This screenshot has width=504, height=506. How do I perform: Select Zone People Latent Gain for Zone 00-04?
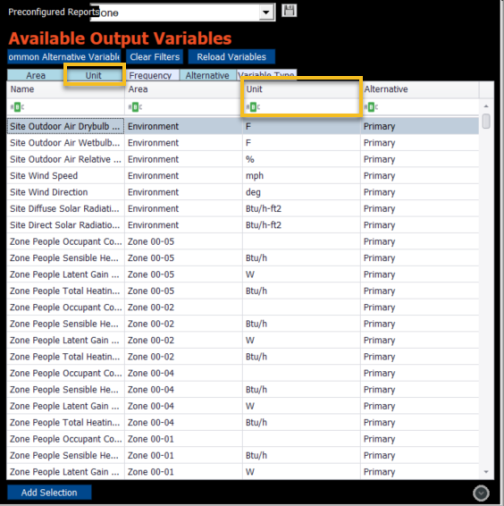tap(243, 406)
